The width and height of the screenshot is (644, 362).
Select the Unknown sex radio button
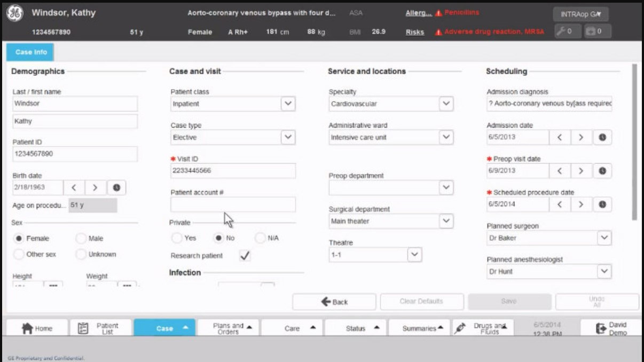81,255
